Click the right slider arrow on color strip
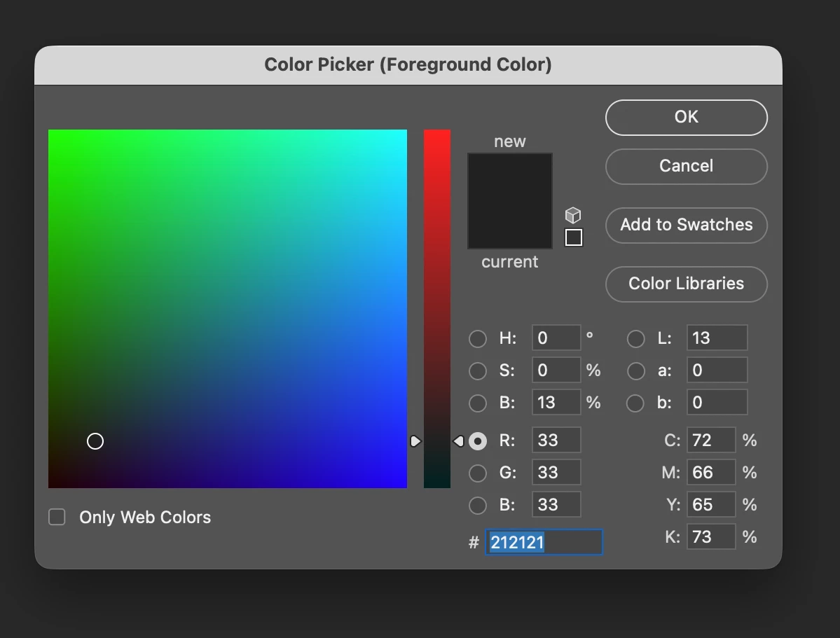The image size is (840, 638). coord(459,441)
